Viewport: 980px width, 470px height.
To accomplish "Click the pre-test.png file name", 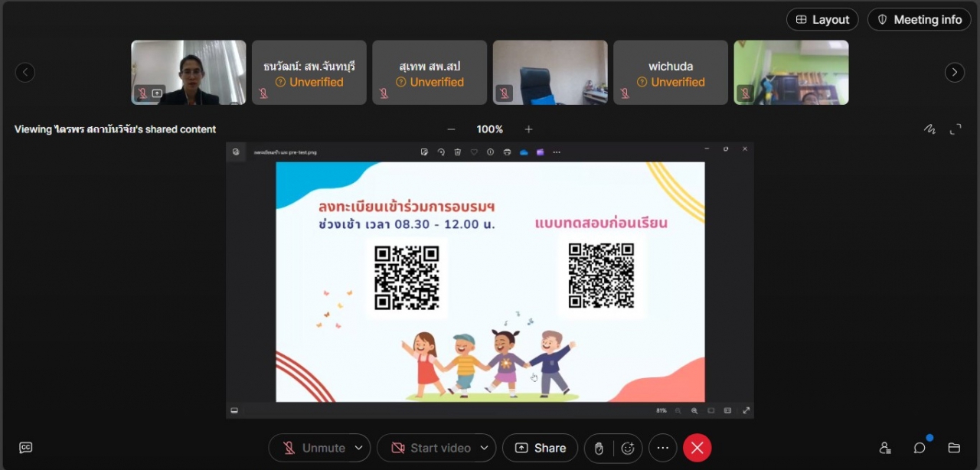I will point(286,152).
